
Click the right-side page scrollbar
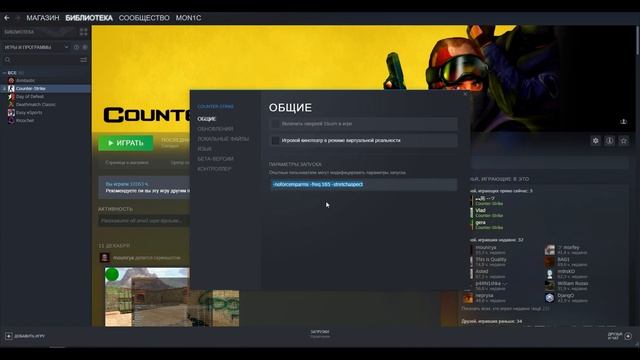638,40
